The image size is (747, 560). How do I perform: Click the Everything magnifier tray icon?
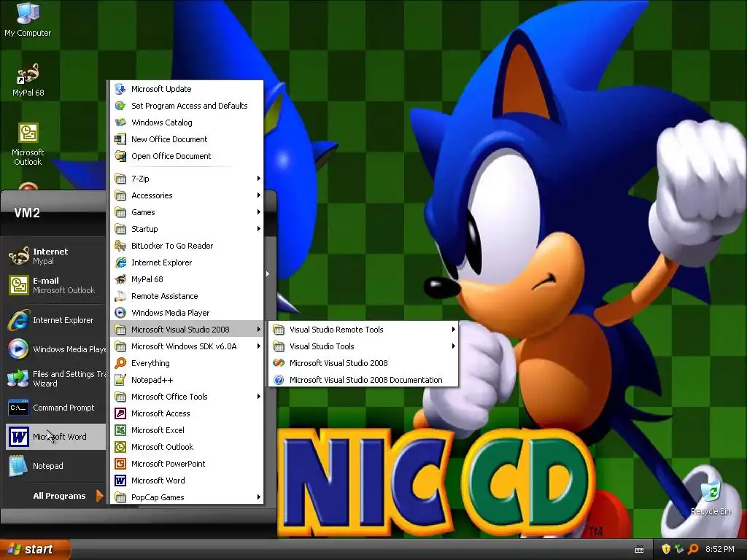pos(694,549)
